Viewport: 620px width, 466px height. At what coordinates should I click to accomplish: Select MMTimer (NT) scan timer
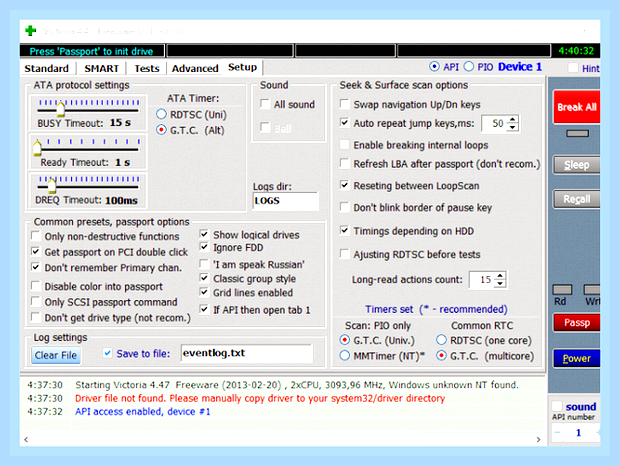click(345, 355)
